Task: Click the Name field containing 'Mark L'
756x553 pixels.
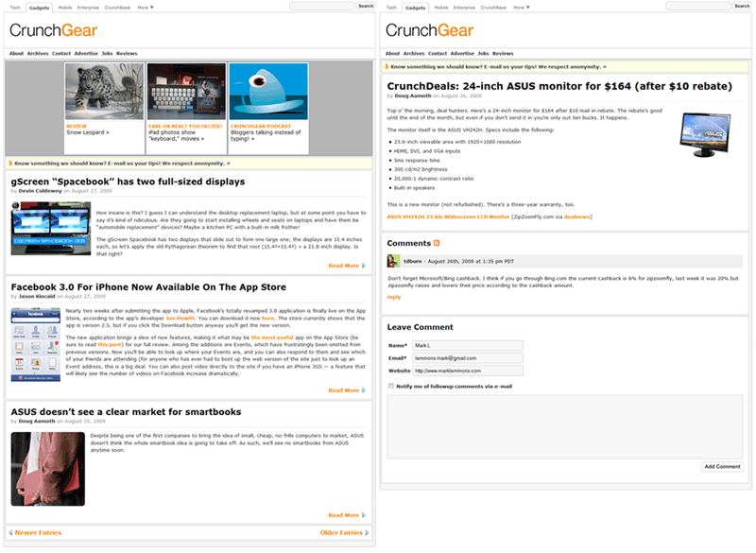Action: pyautogui.click(x=468, y=346)
